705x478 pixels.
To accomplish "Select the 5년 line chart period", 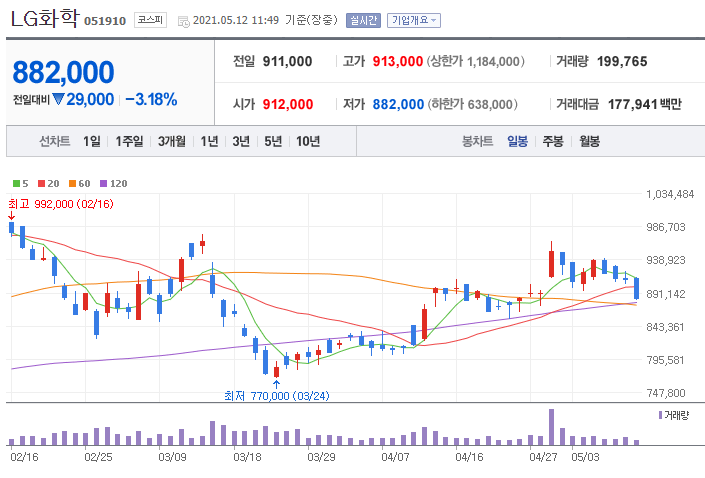I will pos(273,141).
